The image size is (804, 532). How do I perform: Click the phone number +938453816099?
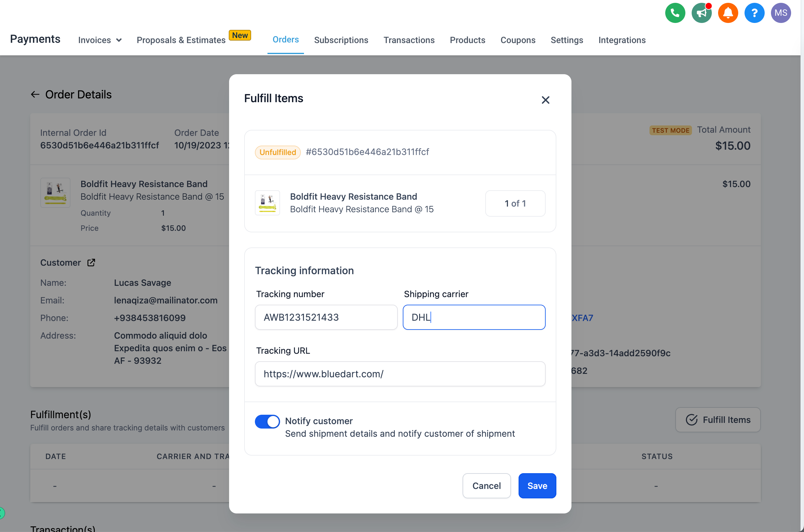(150, 318)
